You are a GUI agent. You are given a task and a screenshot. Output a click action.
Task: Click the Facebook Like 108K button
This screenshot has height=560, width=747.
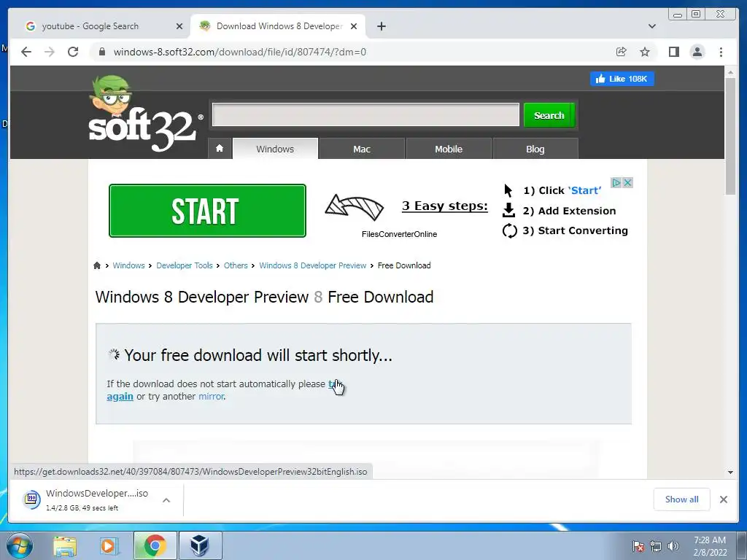[622, 79]
